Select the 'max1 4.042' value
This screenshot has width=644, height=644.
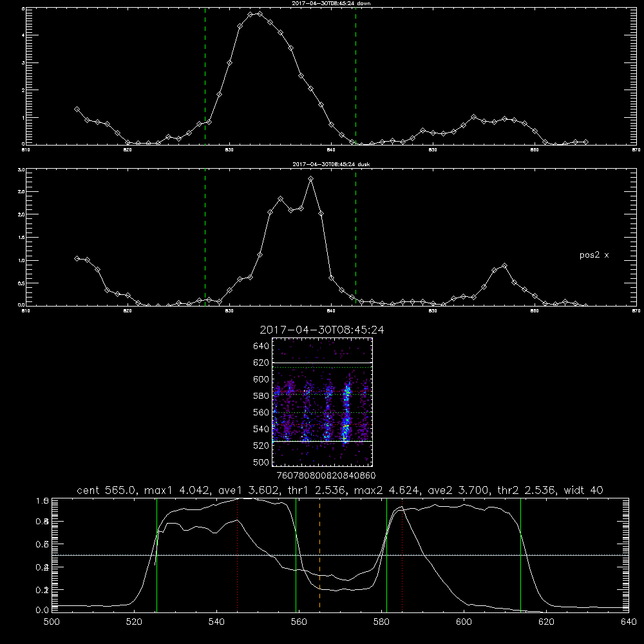click(x=177, y=490)
